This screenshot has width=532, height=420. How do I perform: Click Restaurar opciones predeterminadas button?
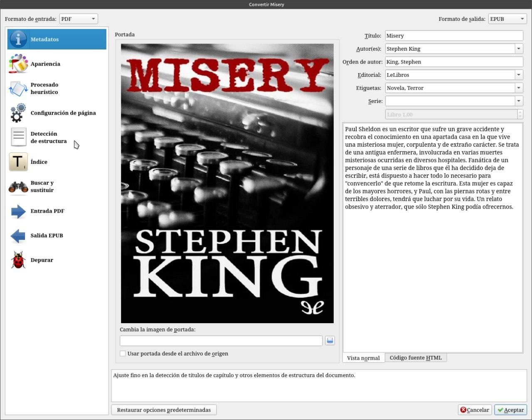pyautogui.click(x=164, y=410)
